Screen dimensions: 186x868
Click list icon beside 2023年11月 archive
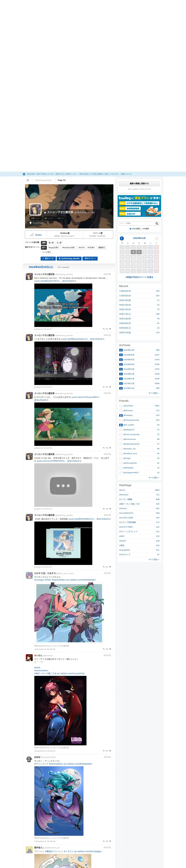121,388
